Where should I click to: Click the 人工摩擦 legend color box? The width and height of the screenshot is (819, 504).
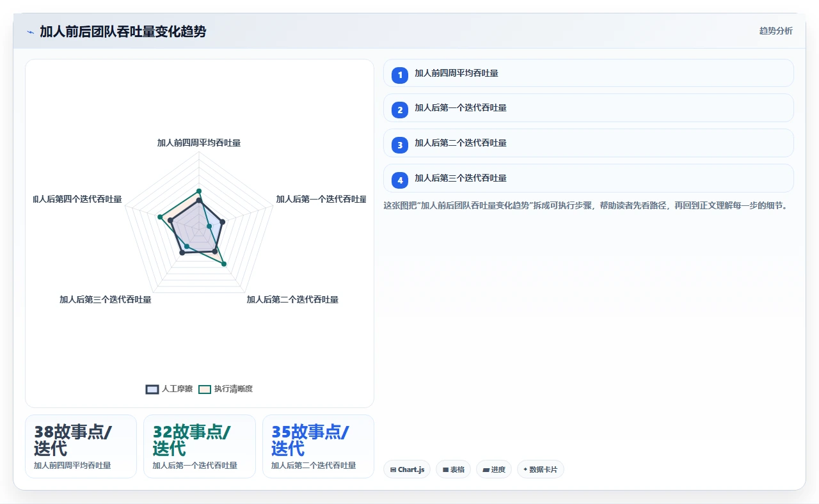coord(152,389)
